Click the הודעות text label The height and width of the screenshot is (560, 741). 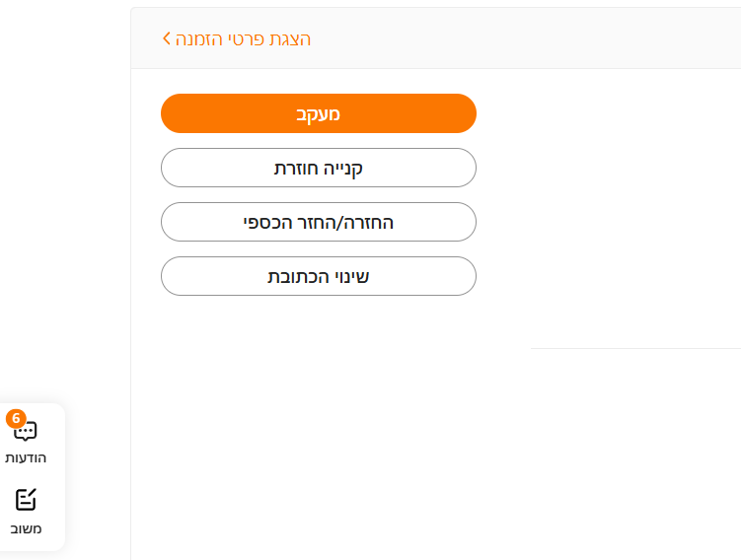[26, 457]
